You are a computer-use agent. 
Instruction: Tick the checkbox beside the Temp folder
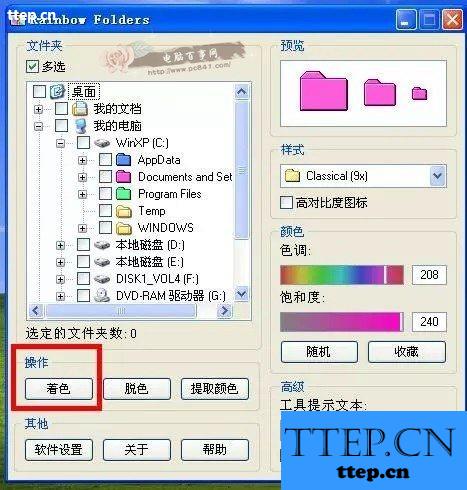coord(105,211)
